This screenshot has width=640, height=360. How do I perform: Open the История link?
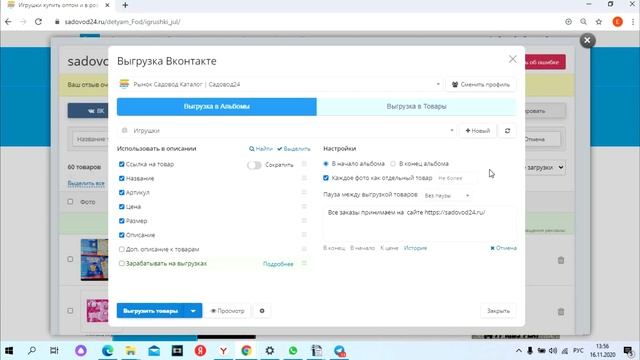(x=415, y=248)
